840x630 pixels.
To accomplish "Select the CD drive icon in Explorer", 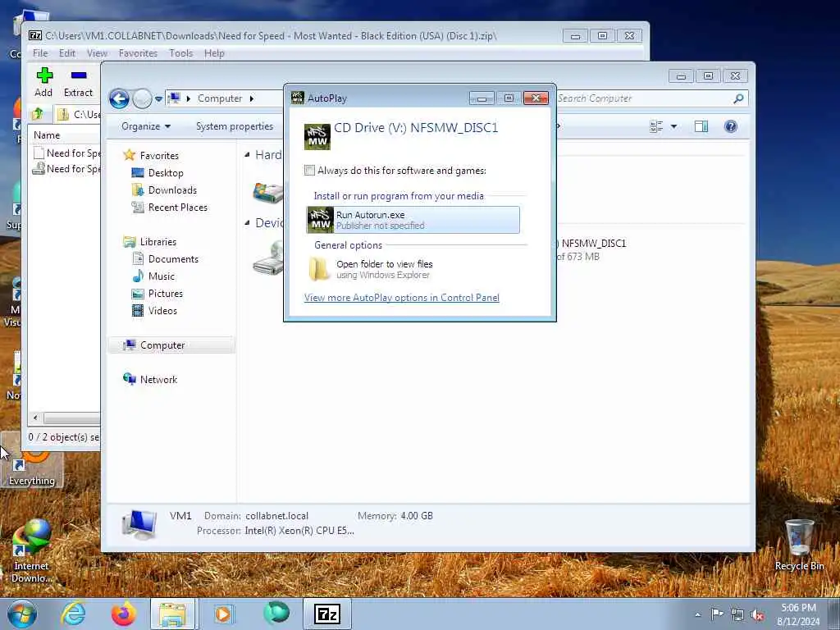I will (x=268, y=260).
